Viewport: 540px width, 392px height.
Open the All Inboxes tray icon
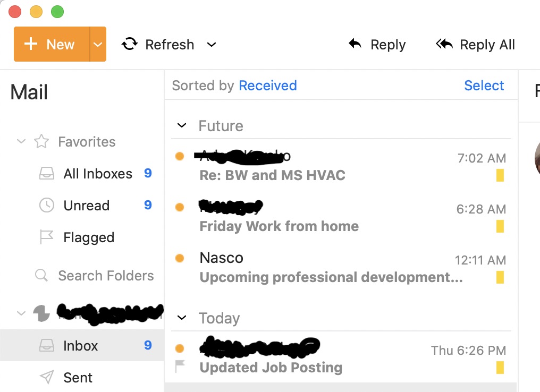pos(46,174)
